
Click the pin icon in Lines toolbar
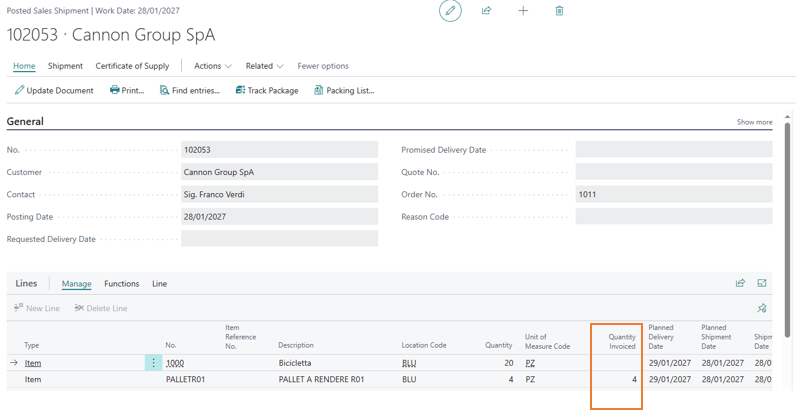(762, 308)
